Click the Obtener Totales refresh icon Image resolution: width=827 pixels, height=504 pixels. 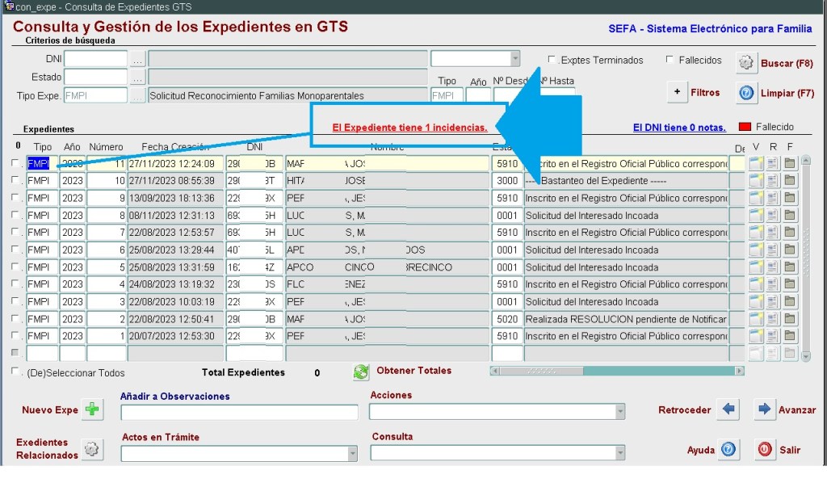coord(361,372)
